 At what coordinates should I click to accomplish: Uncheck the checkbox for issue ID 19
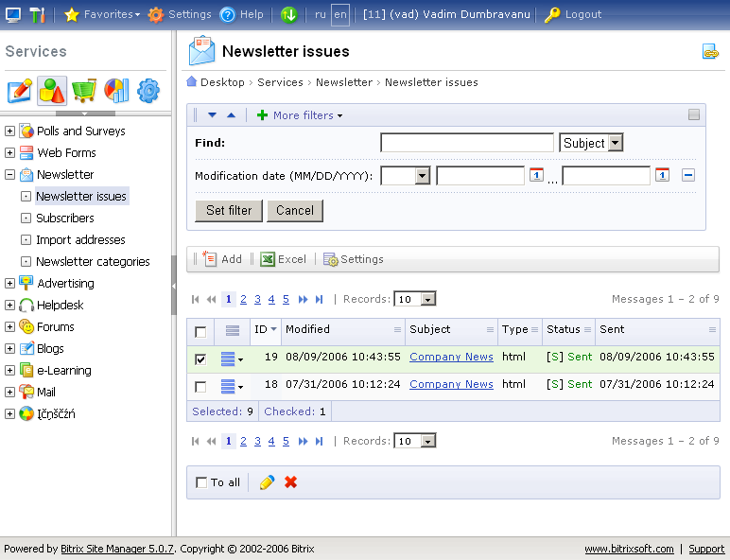200,359
